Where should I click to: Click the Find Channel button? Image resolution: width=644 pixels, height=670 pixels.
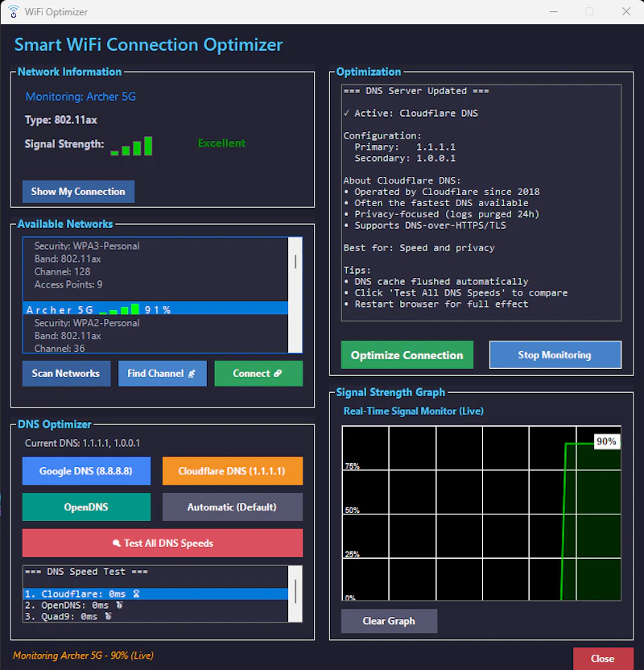pos(163,374)
